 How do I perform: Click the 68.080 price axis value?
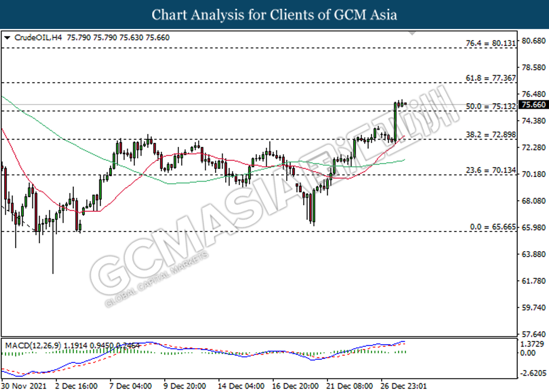tap(534, 201)
